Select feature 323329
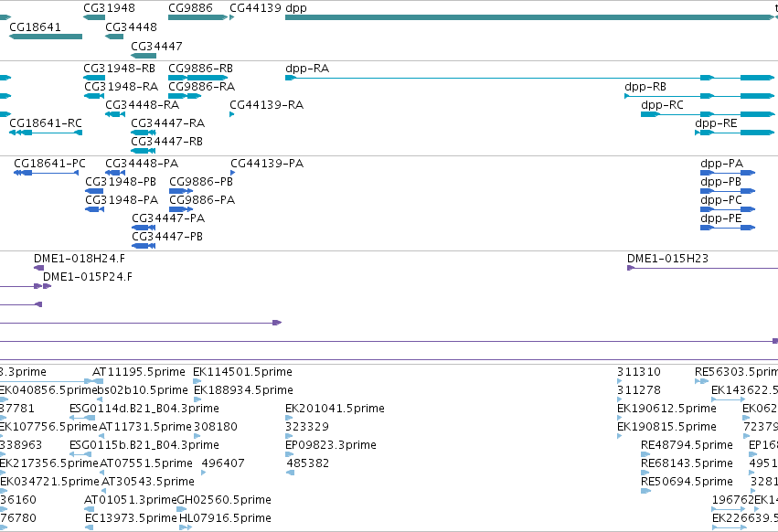Viewport: 778px width, 532px height. point(289,436)
